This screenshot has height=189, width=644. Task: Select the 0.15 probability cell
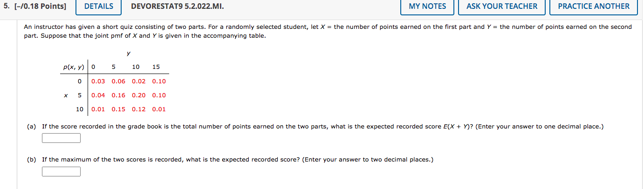click(x=118, y=109)
